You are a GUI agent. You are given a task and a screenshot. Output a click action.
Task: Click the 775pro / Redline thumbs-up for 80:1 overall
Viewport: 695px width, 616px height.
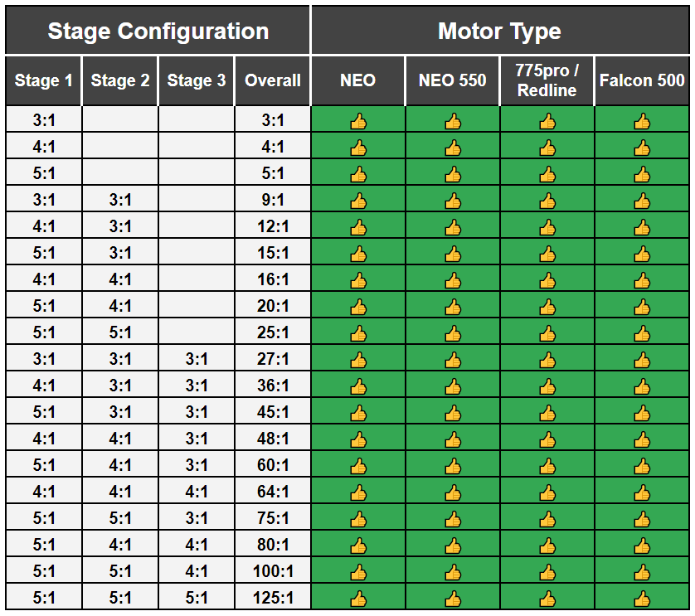547,546
